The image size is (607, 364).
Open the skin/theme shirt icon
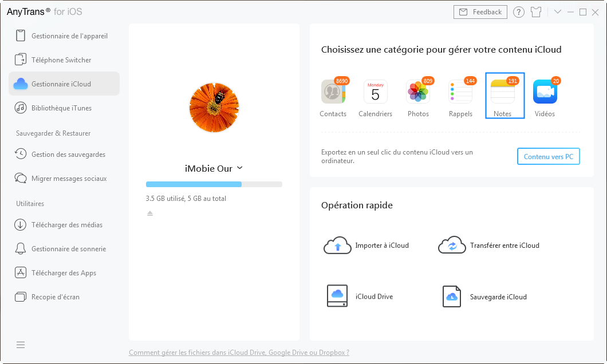[x=536, y=12]
